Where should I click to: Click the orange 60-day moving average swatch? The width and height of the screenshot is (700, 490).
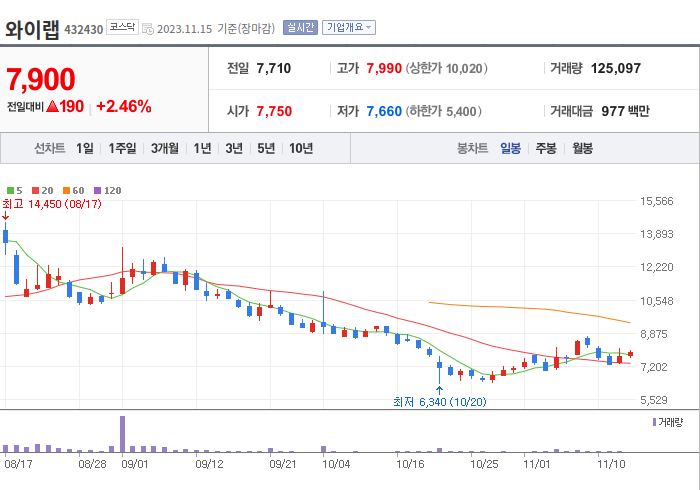[67, 191]
